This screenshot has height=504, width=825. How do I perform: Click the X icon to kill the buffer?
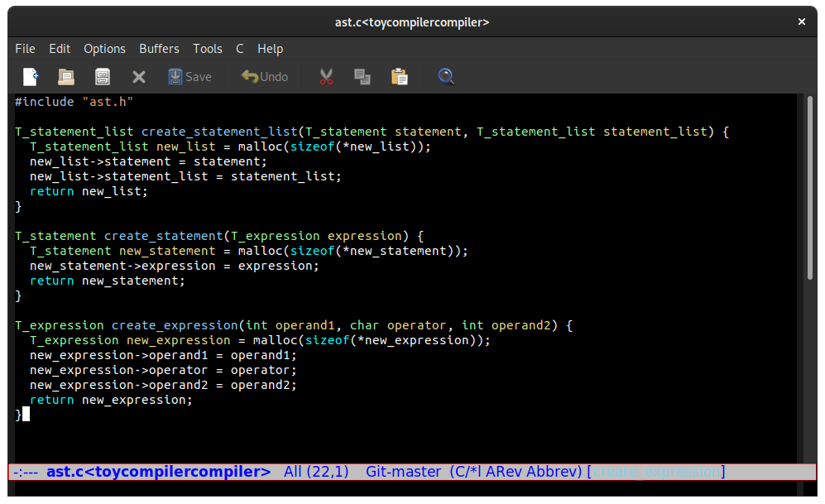[139, 77]
